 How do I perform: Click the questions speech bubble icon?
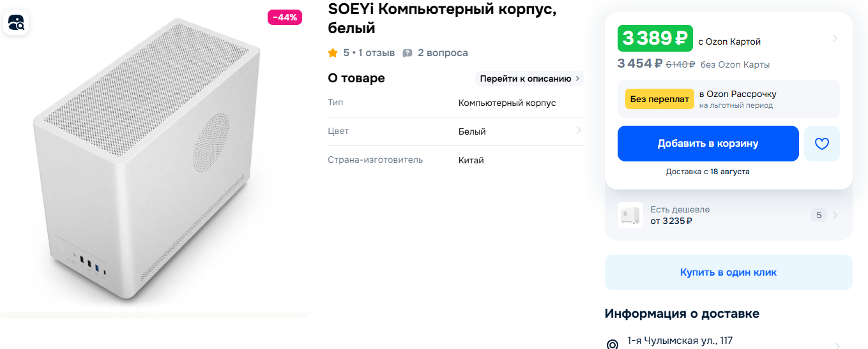tap(407, 53)
